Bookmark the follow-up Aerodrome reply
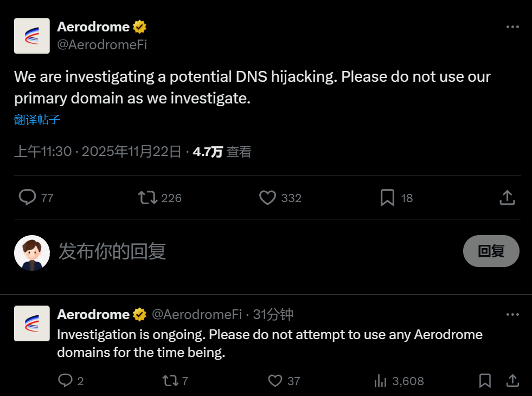Viewport: 532px width, 396px height. pos(485,381)
